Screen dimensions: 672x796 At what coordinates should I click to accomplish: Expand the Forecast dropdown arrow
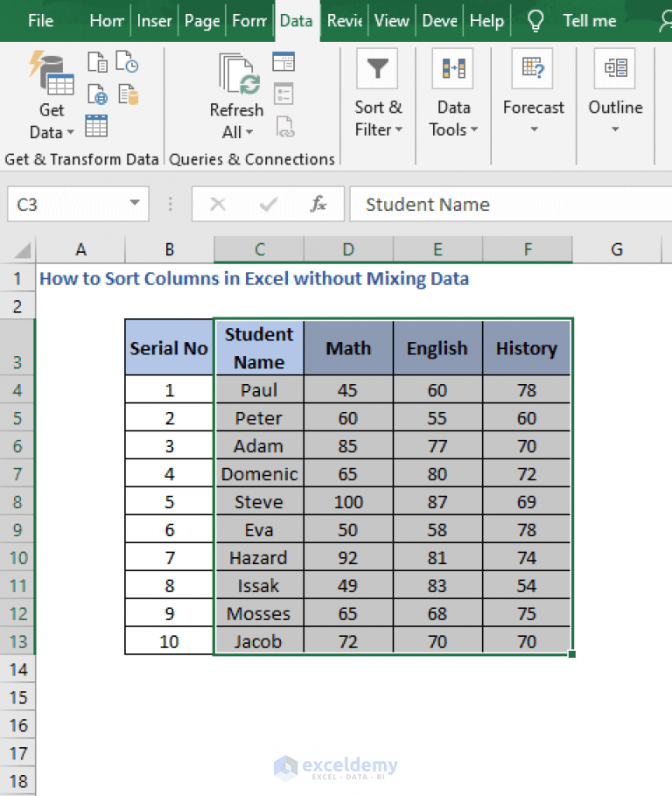point(534,129)
